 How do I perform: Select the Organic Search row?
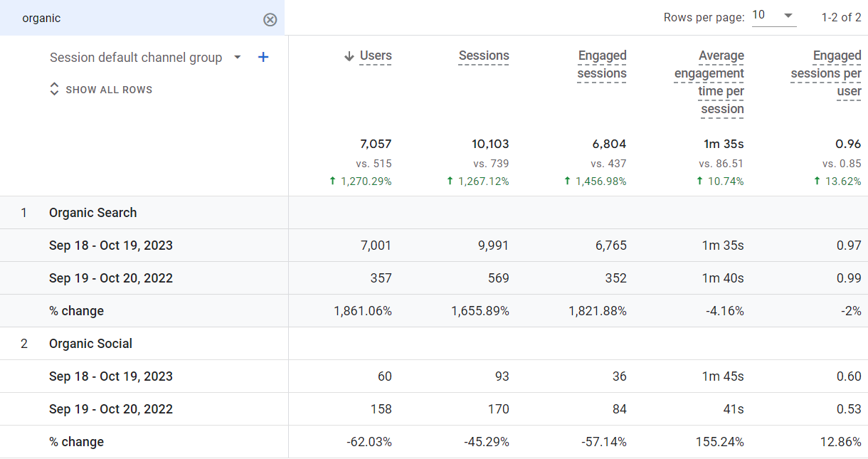click(x=92, y=213)
